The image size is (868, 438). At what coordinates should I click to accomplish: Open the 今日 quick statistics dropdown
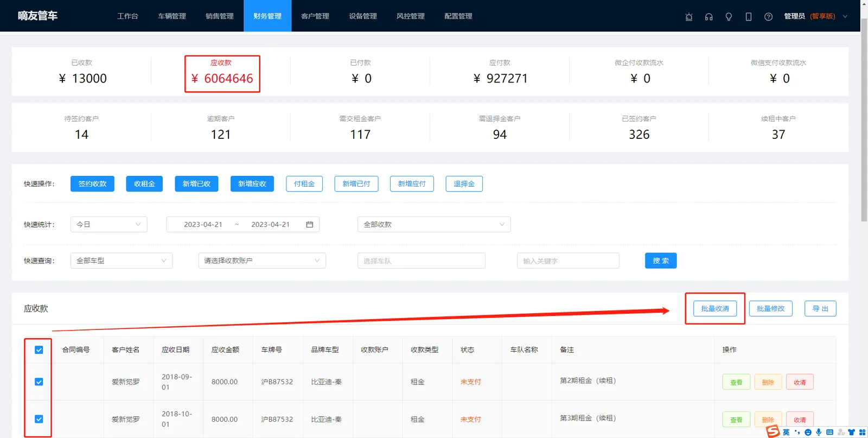pos(109,224)
